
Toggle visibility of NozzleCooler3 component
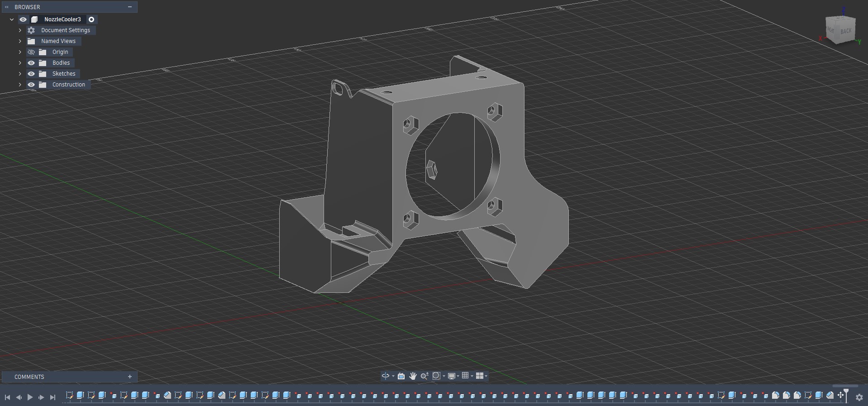pos(23,19)
